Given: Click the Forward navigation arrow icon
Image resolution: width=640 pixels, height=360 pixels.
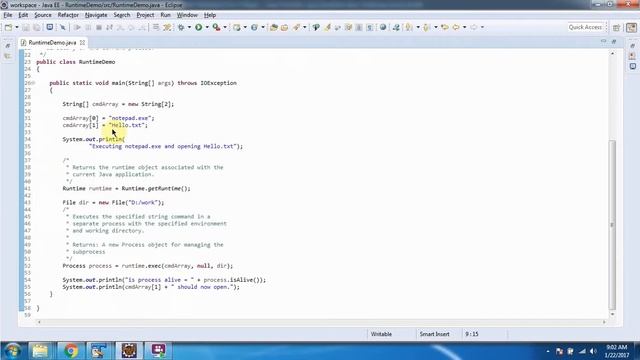Looking at the screenshot, I should [473, 27].
